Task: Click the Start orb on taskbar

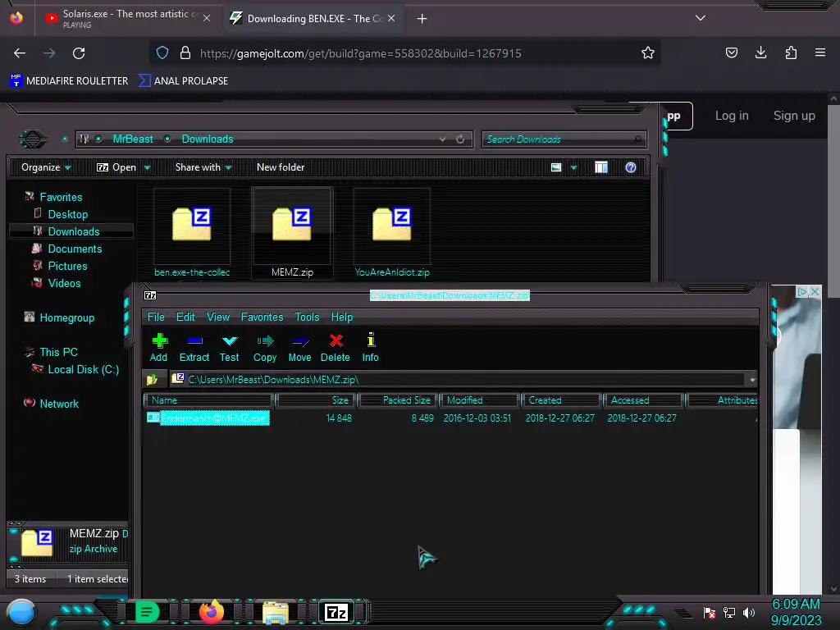Action: click(x=21, y=612)
